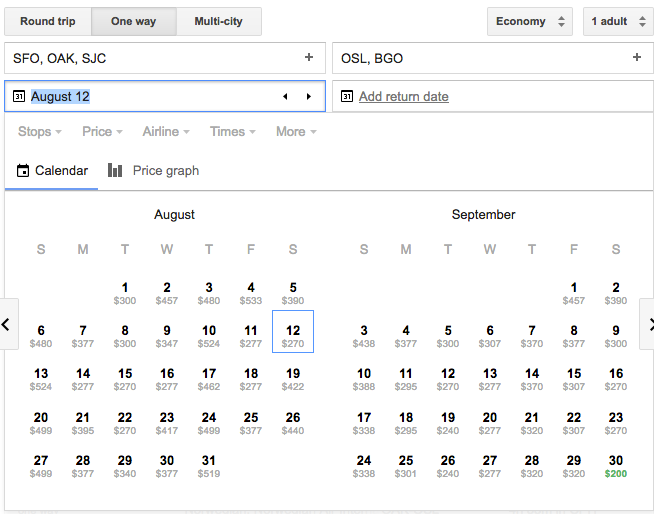This screenshot has height=514, width=654.
Task: Select Round trip option
Action: (47, 21)
